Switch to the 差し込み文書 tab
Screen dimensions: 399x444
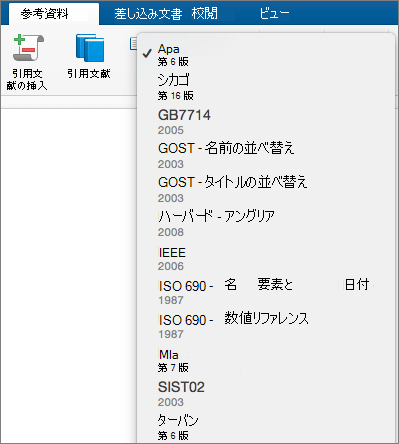click(148, 14)
